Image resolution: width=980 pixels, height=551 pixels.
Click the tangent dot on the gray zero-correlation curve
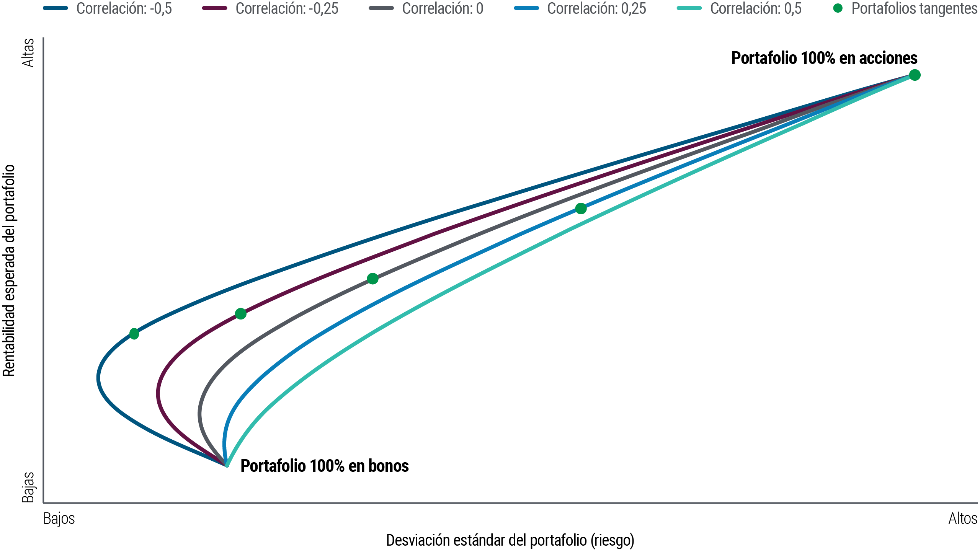point(372,279)
